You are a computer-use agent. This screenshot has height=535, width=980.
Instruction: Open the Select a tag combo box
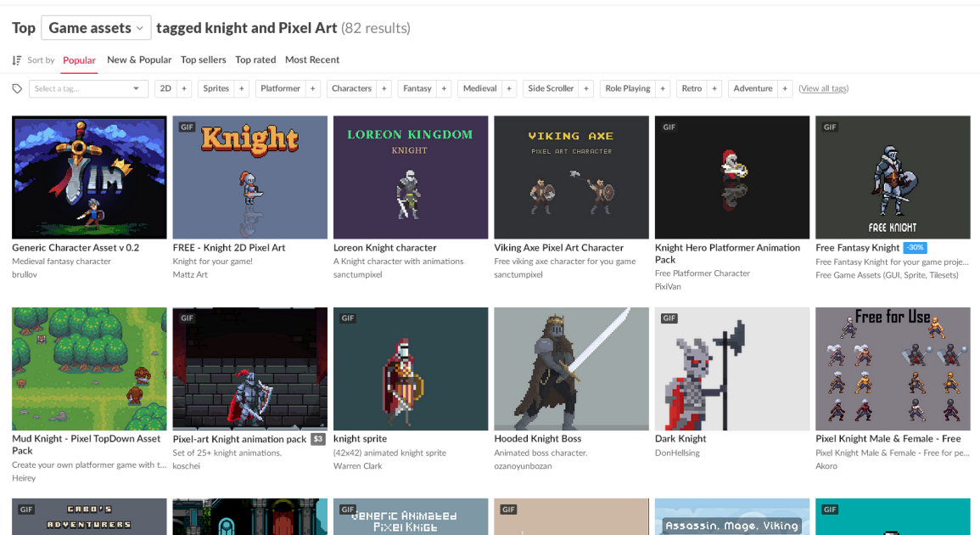coord(88,89)
